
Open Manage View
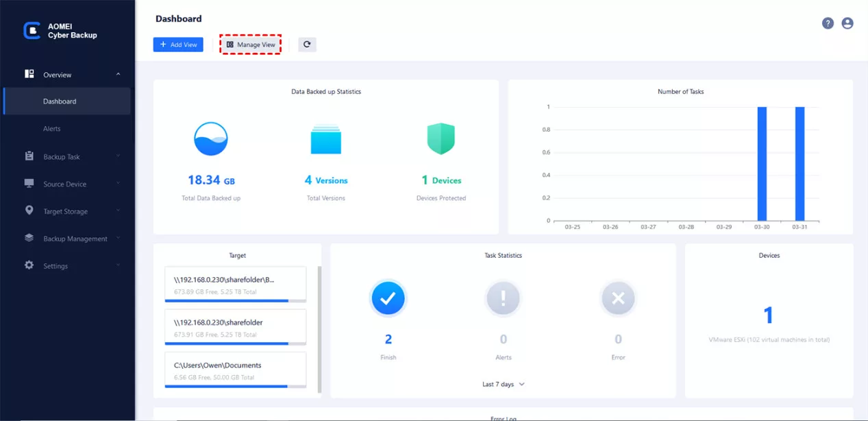pos(250,44)
